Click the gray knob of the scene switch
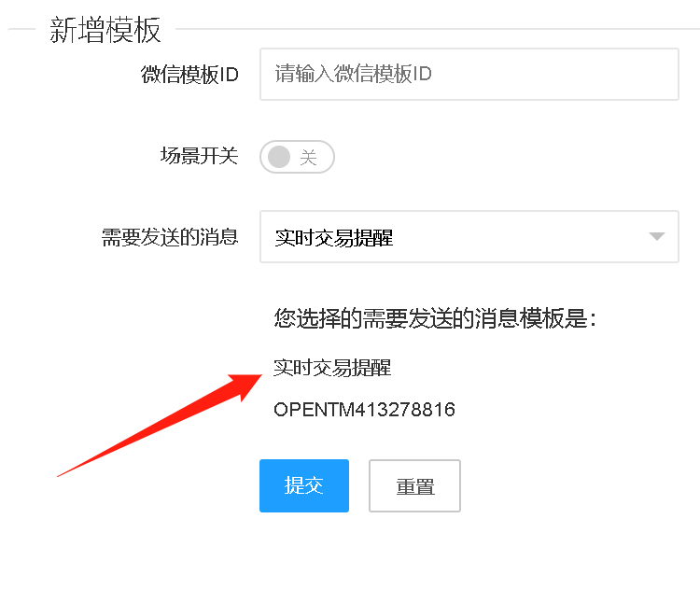 pos(278,157)
